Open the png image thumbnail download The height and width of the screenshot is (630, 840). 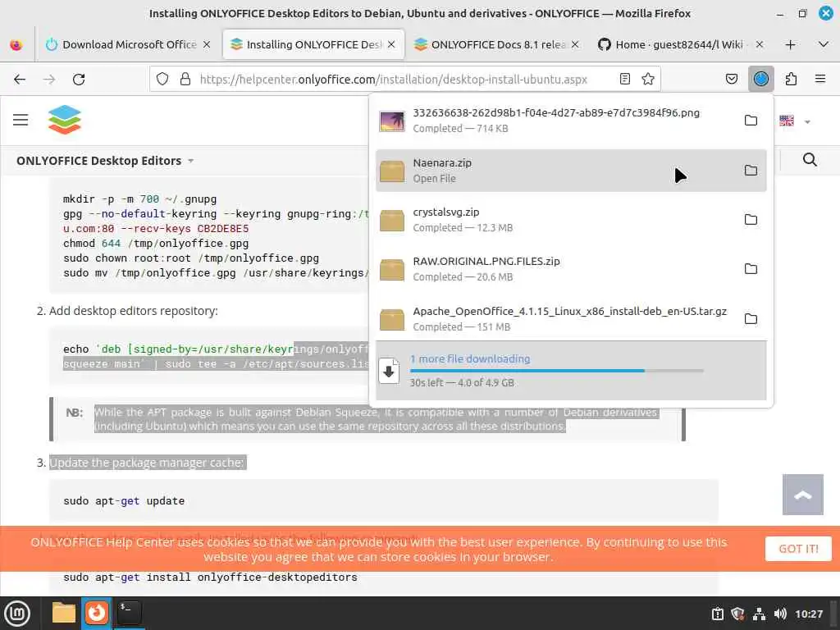[392, 121]
